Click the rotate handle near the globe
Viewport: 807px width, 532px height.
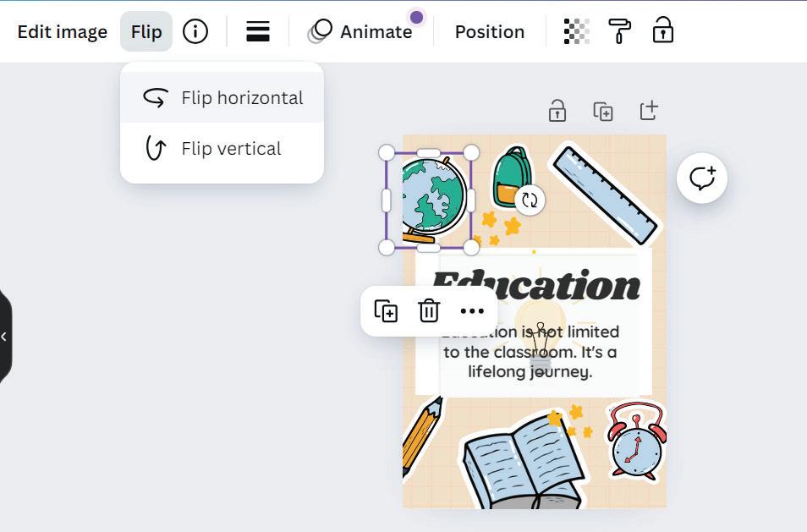[x=529, y=200]
